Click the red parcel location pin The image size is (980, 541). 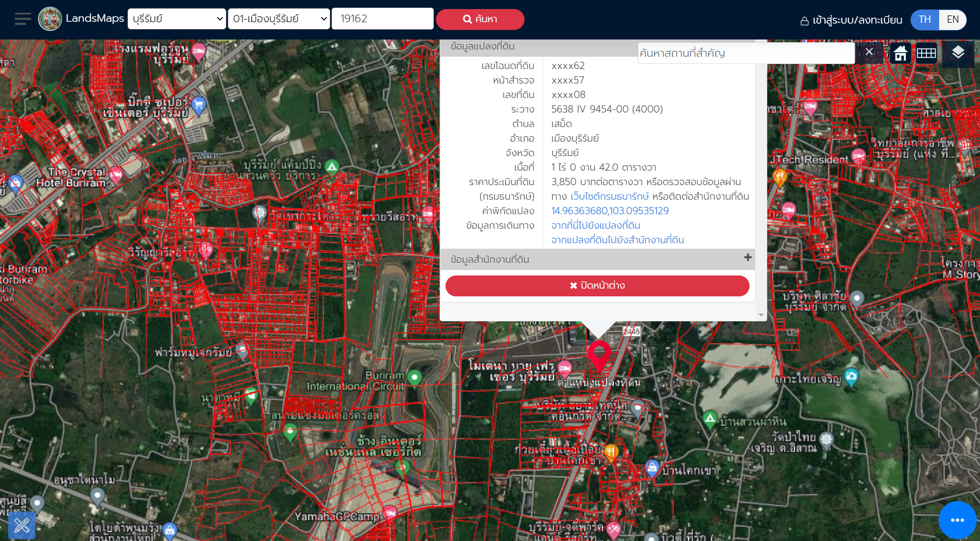(599, 354)
